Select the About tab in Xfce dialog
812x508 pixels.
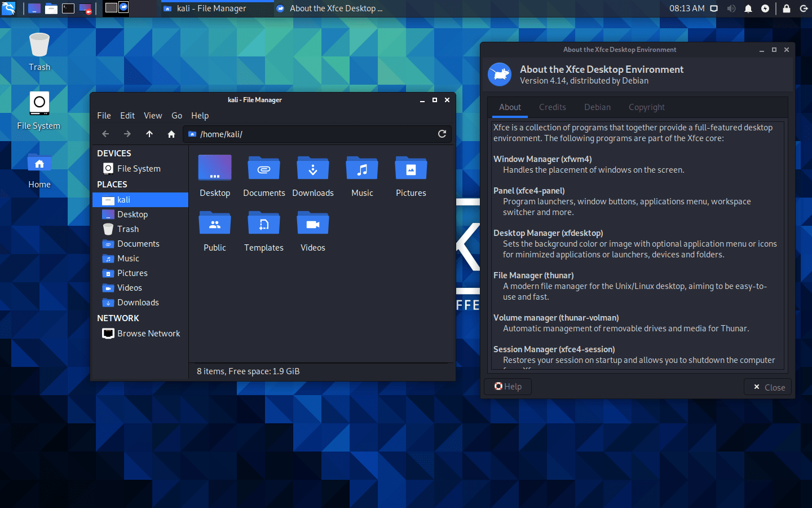(510, 107)
